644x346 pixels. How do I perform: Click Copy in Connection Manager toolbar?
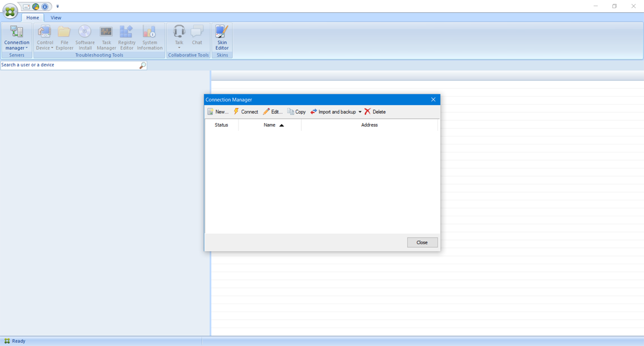pyautogui.click(x=296, y=112)
